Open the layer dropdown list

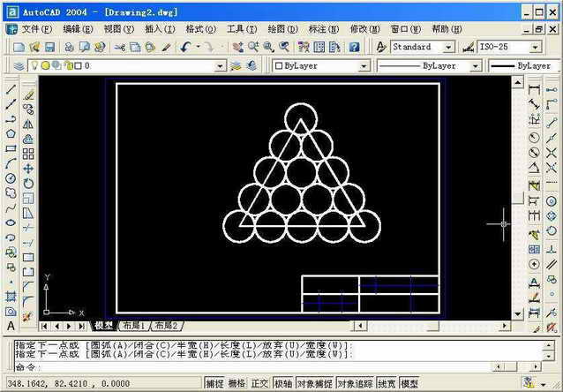221,66
